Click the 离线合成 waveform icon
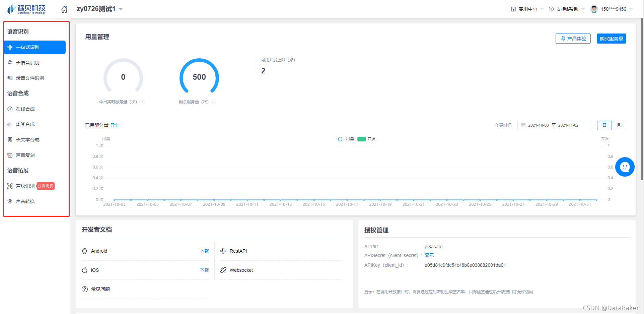Viewport: 644px width, 314px height. pos(10,124)
